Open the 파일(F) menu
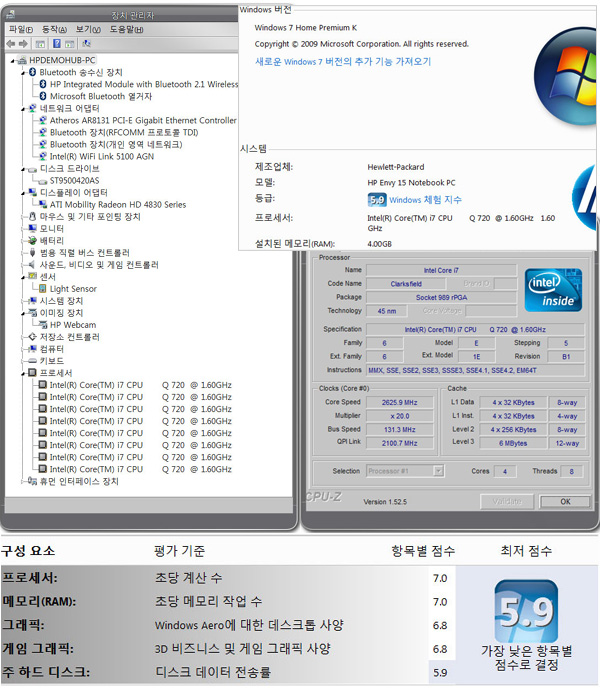Screen dimensions: 600x689 click(x=21, y=29)
